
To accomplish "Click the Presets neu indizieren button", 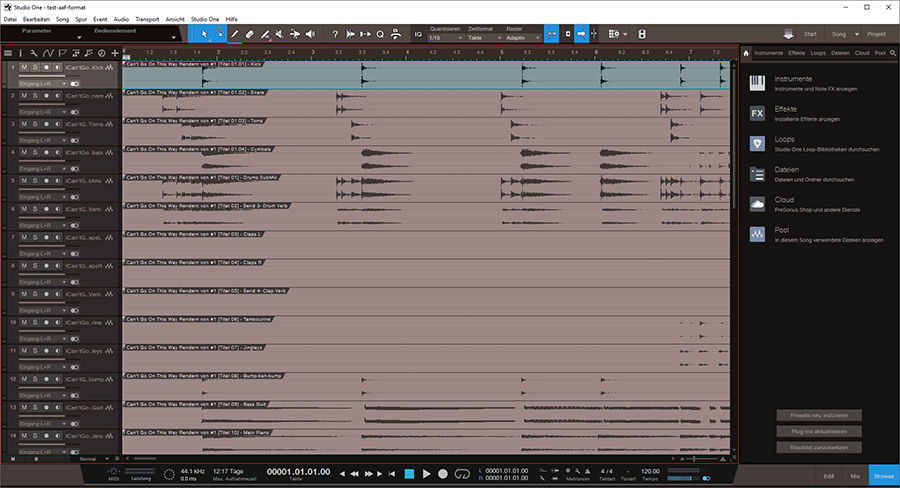I will point(819,415).
